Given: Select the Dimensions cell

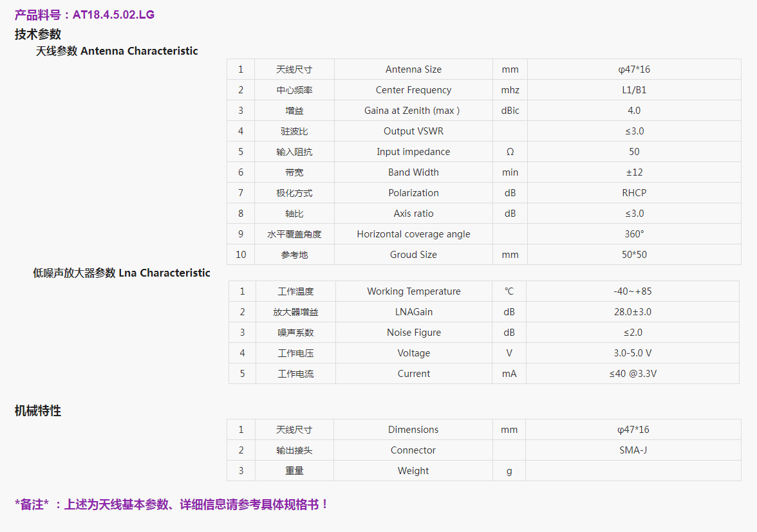Looking at the screenshot, I should pyautogui.click(x=413, y=430).
